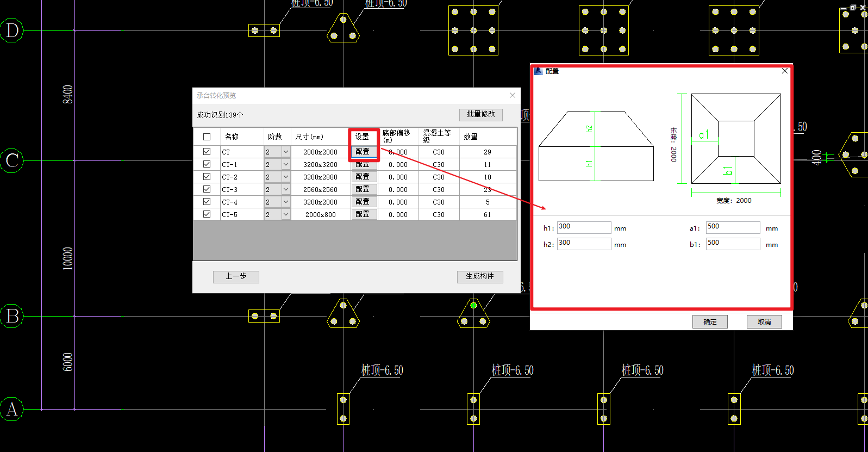
Task: Click the 10000 dimension text
Action: [x=67, y=258]
